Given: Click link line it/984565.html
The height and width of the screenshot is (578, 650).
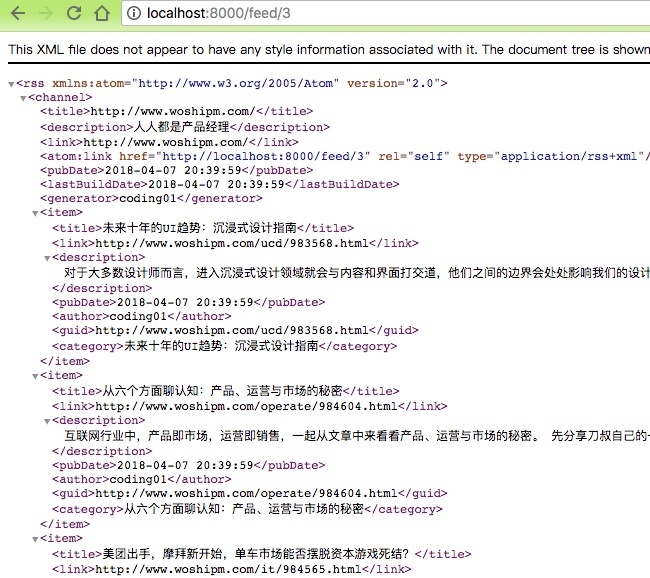Looking at the screenshot, I should (232, 569).
